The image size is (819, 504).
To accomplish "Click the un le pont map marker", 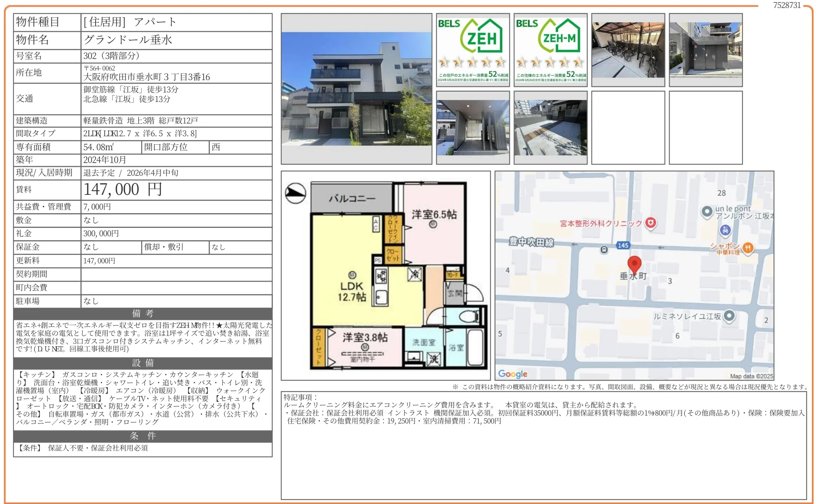I will (707, 212).
